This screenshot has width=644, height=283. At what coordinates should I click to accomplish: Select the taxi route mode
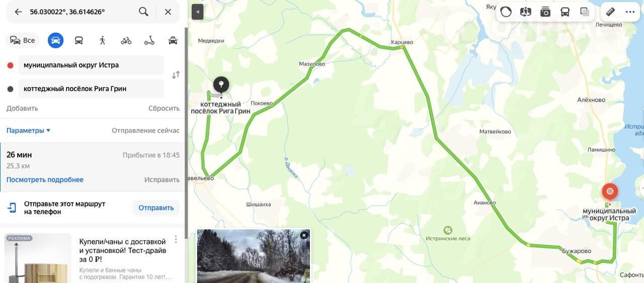tap(173, 40)
